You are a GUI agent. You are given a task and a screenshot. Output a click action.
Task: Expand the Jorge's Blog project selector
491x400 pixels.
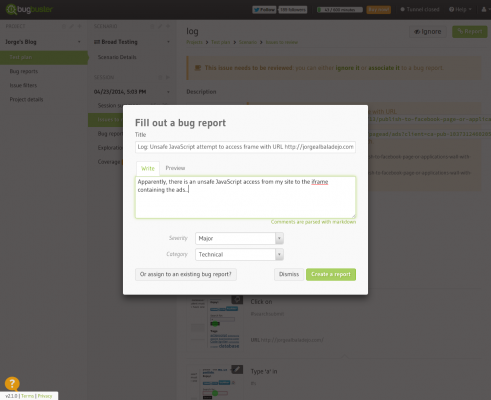pyautogui.click(x=43, y=42)
